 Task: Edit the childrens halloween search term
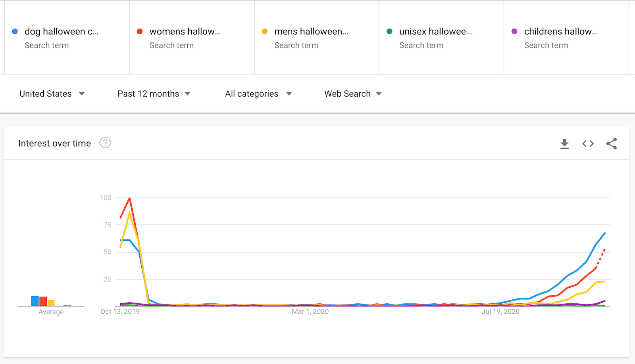coord(561,31)
